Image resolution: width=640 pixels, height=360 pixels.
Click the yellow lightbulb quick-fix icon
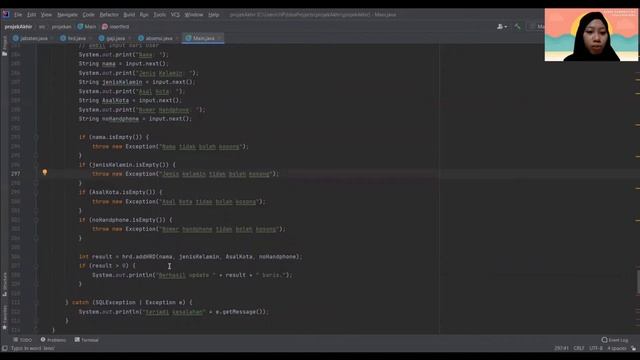click(x=45, y=173)
